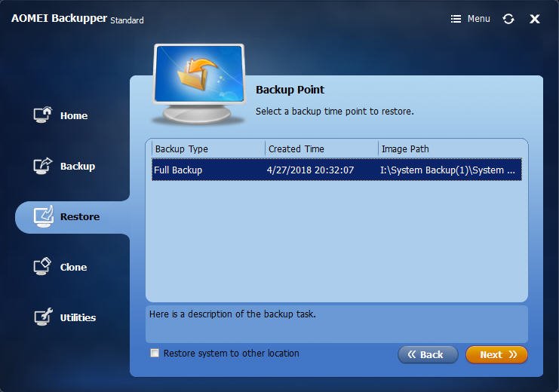The height and width of the screenshot is (392, 559).
Task: Switch to the Clone tab label
Action: click(x=73, y=268)
